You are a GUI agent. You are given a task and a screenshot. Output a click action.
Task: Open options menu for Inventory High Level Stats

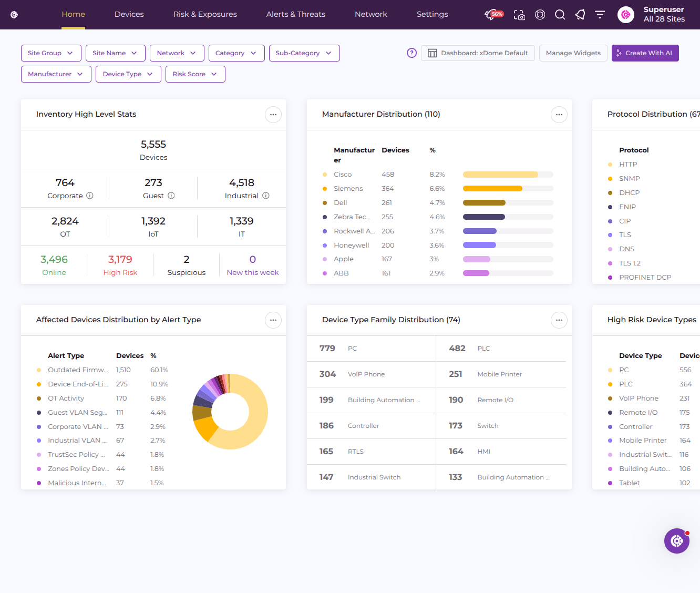(273, 115)
